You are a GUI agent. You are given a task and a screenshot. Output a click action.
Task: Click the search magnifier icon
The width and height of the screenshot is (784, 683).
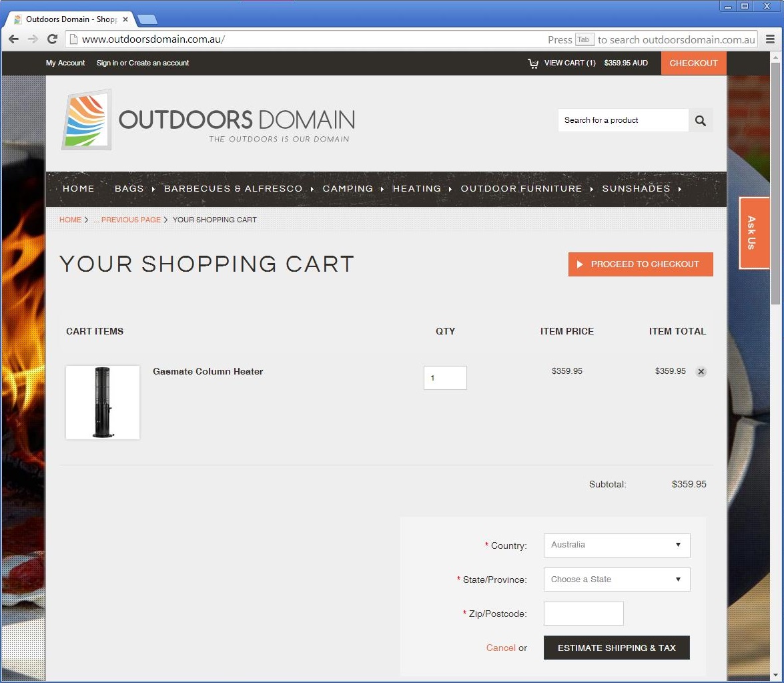tap(700, 121)
